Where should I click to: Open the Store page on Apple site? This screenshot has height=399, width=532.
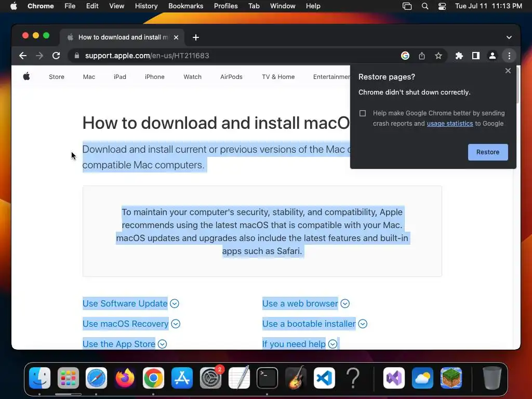click(56, 77)
